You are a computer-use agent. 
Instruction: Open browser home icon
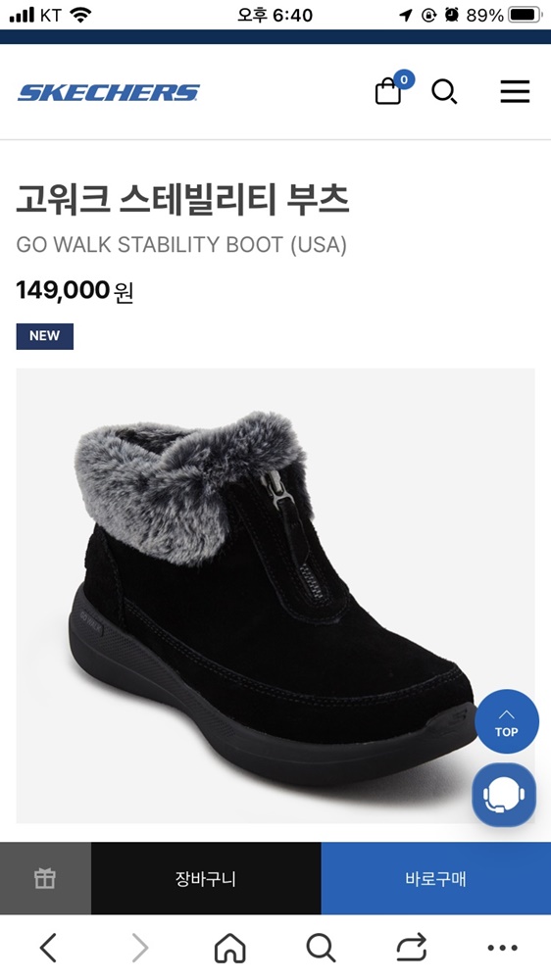click(230, 948)
